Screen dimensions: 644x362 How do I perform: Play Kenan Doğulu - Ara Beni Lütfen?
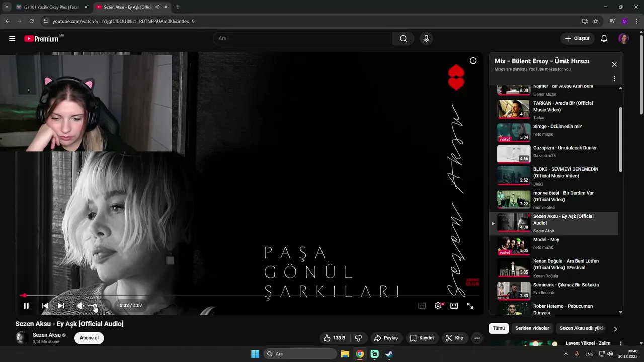(553, 267)
